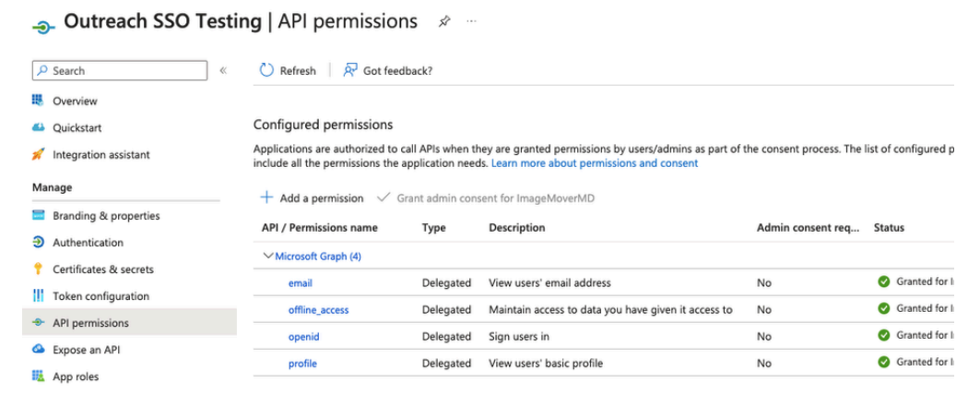The image size is (980, 407).
Task: Open the offline_access permission link
Action: point(319,310)
